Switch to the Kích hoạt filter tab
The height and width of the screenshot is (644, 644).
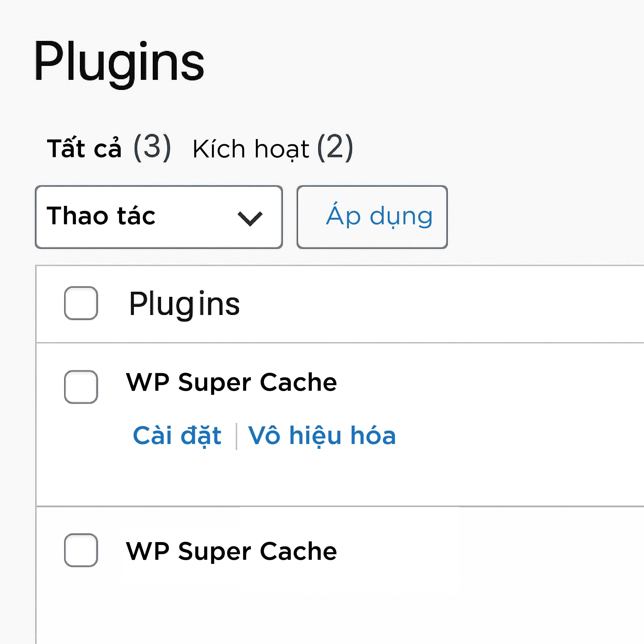(251, 149)
